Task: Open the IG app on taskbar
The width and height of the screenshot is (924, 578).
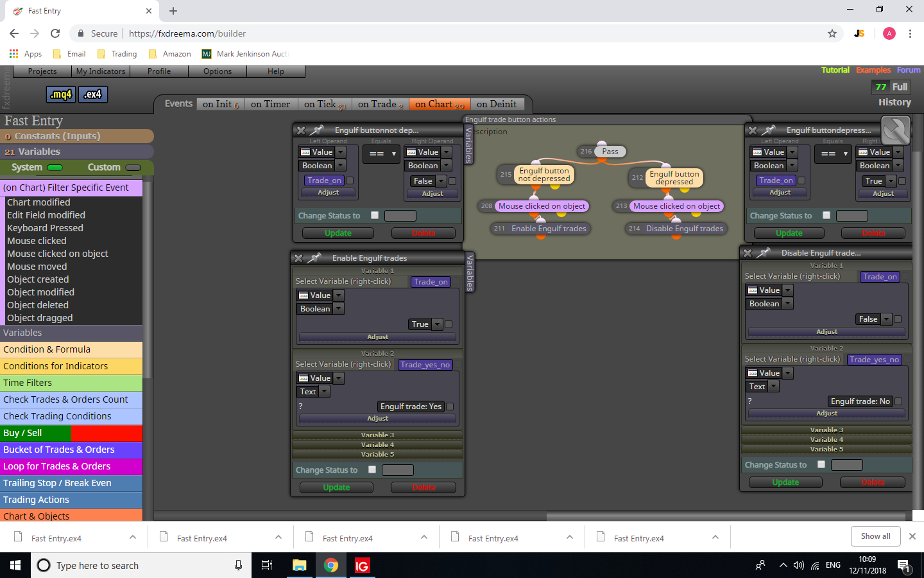Action: pos(362,565)
